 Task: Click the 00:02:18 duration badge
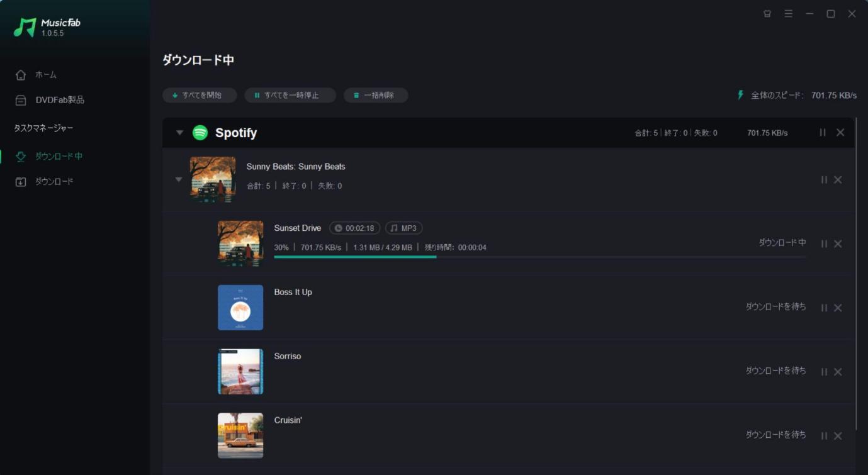pyautogui.click(x=354, y=228)
